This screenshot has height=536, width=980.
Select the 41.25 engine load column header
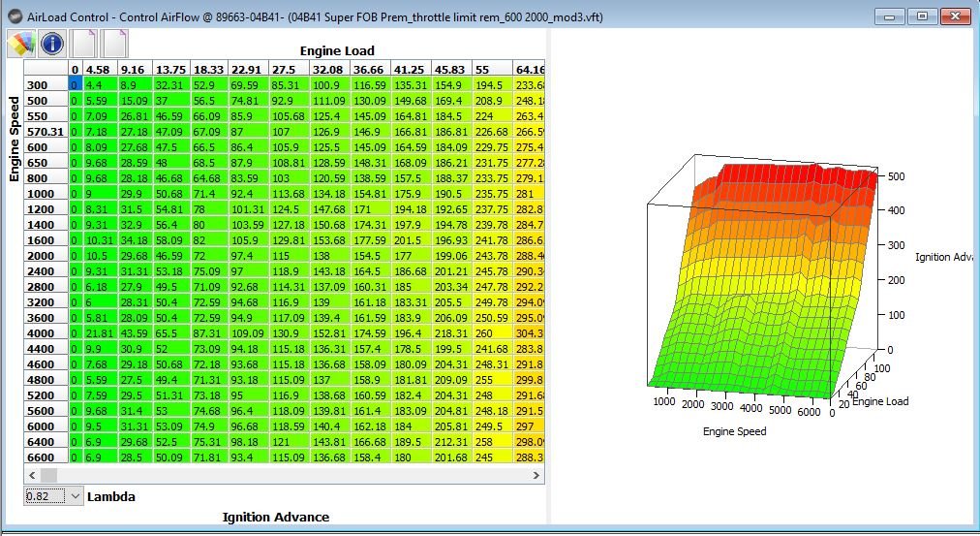[x=412, y=69]
